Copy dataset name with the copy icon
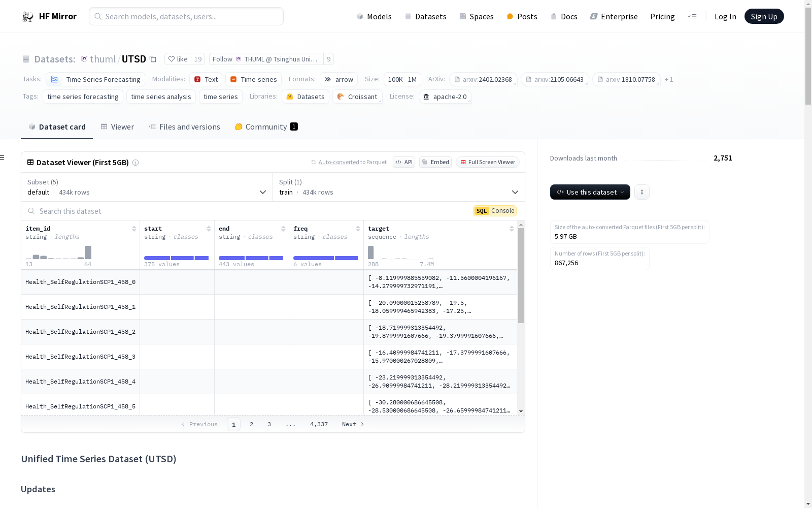 (x=153, y=59)
